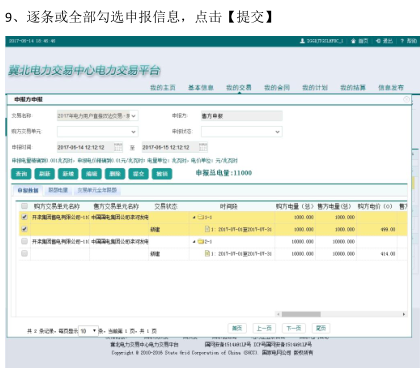
Task: Open the 我的合同 menu
Action: [277, 88]
